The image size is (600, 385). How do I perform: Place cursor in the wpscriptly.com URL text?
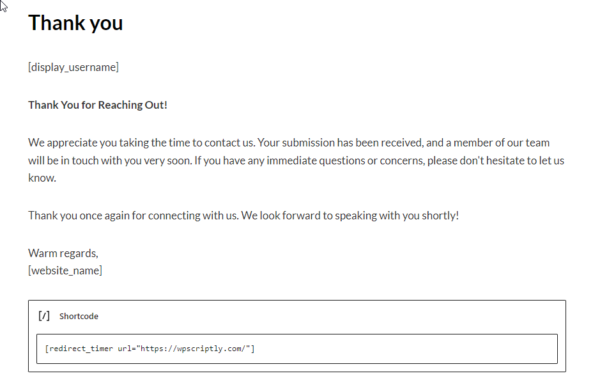click(195, 349)
